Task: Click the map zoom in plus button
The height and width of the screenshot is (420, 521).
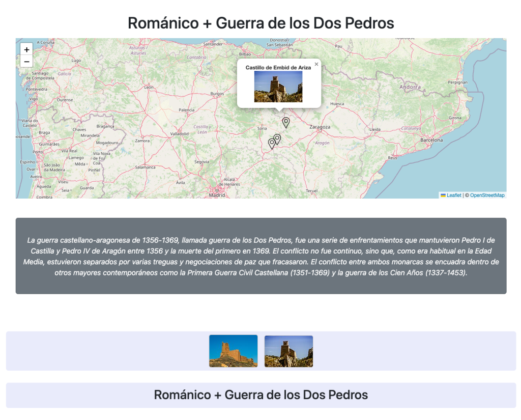Action: [x=26, y=49]
